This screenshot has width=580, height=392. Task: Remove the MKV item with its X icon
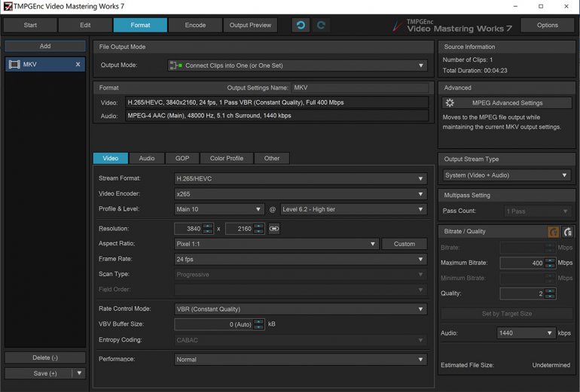click(78, 65)
